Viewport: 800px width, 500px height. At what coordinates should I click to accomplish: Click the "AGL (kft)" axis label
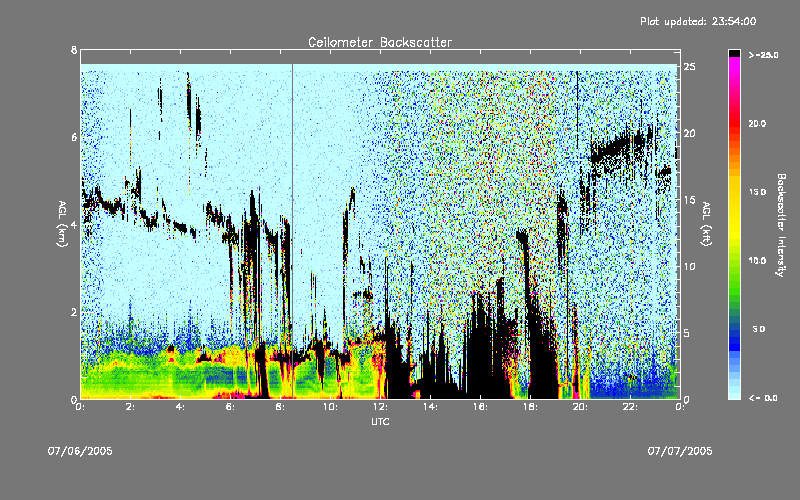[707, 224]
